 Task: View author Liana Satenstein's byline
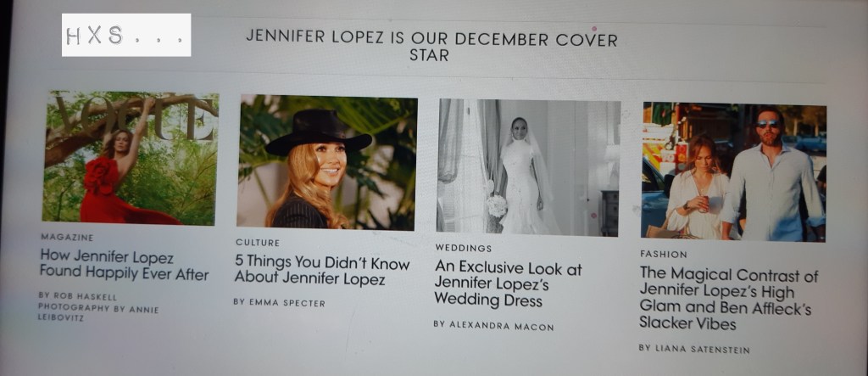click(x=693, y=349)
